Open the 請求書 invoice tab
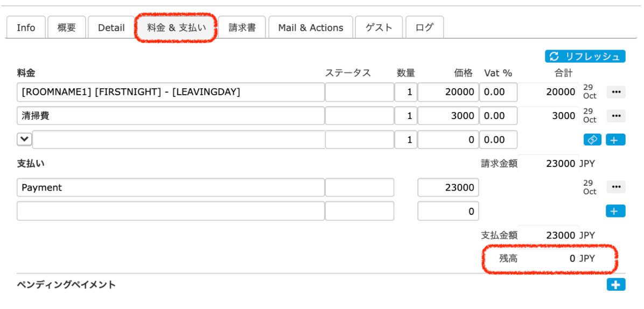Image resolution: width=644 pixels, height=309 pixels. pos(242,28)
